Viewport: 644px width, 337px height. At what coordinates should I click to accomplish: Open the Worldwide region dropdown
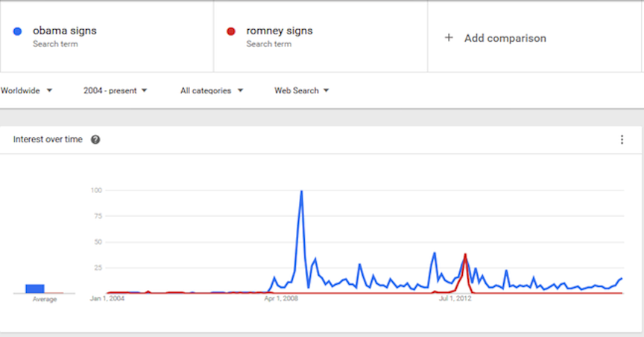click(x=27, y=90)
